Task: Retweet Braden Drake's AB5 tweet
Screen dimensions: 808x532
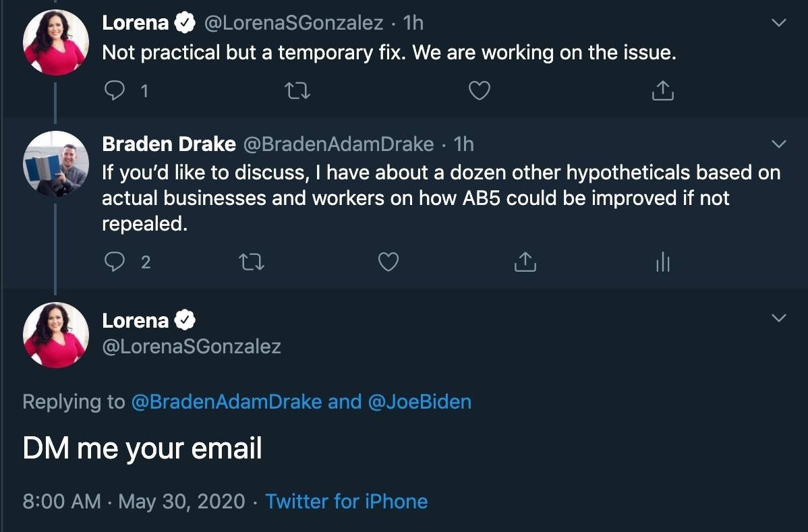Action: 252,262
